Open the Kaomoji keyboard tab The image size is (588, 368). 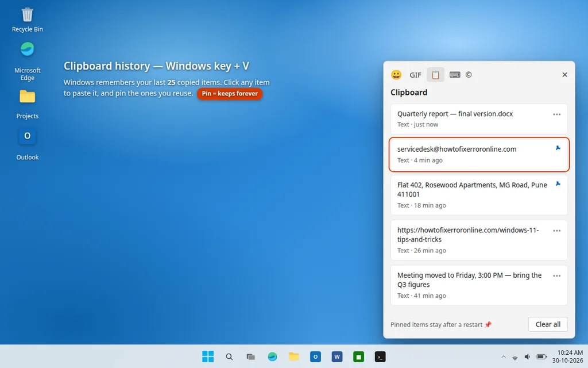tap(455, 75)
